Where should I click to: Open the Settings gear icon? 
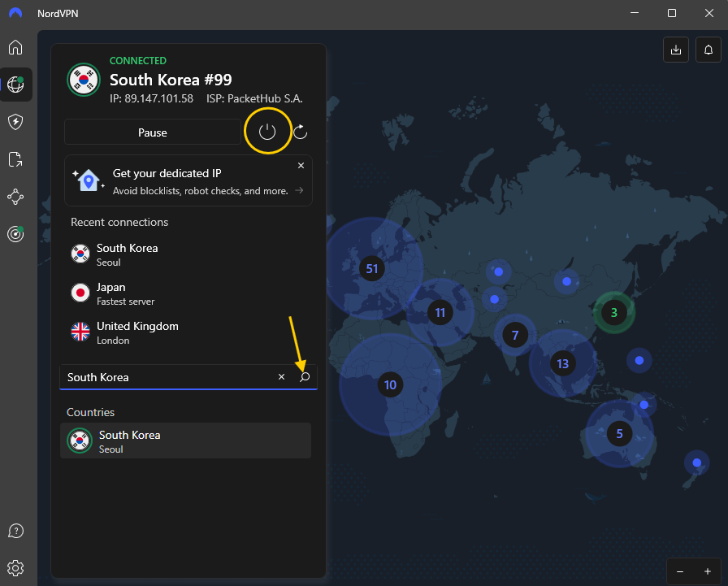click(x=15, y=568)
